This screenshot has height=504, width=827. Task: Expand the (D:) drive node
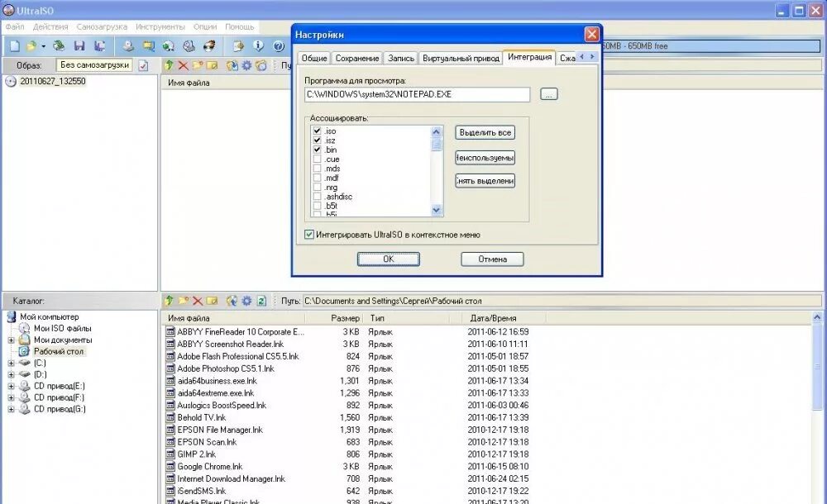11,375
